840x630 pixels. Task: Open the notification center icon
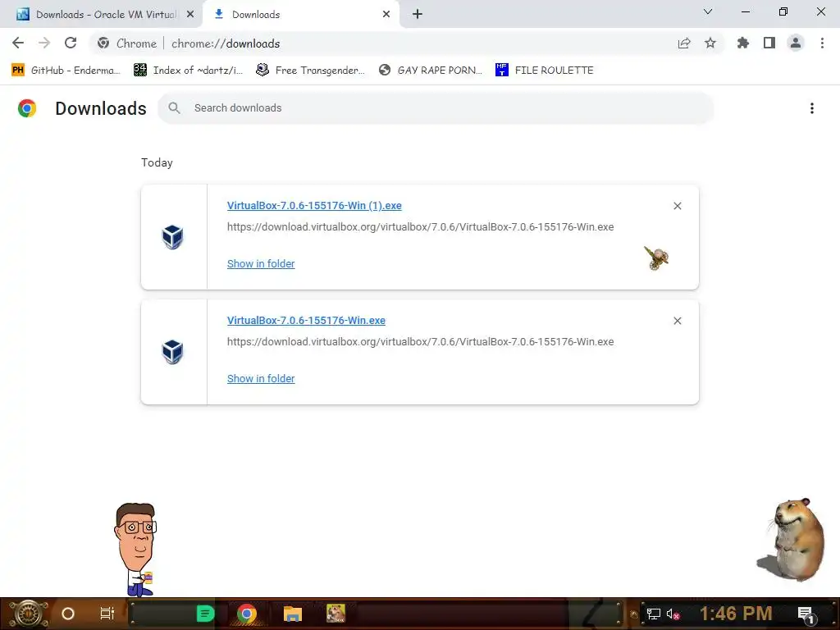tap(806, 614)
